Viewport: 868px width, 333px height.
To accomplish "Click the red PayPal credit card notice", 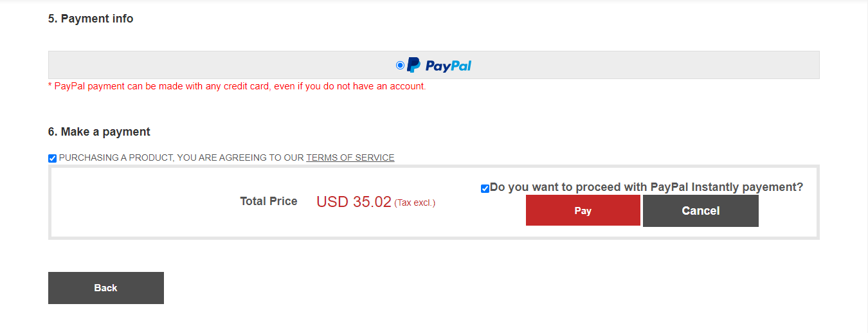I will [237, 86].
